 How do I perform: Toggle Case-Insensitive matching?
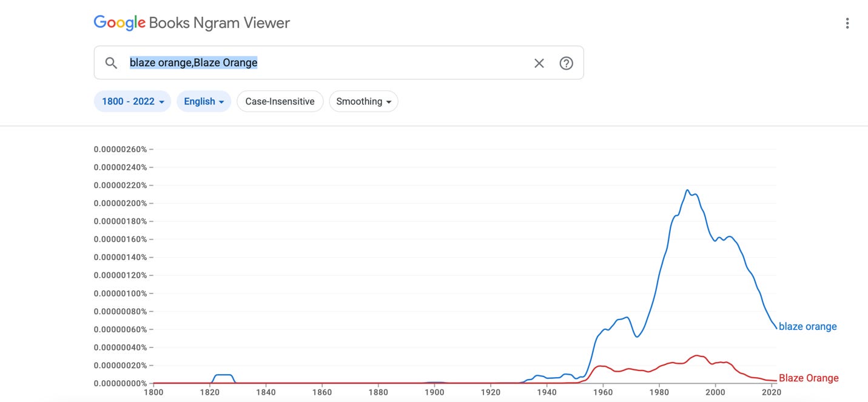pos(280,101)
